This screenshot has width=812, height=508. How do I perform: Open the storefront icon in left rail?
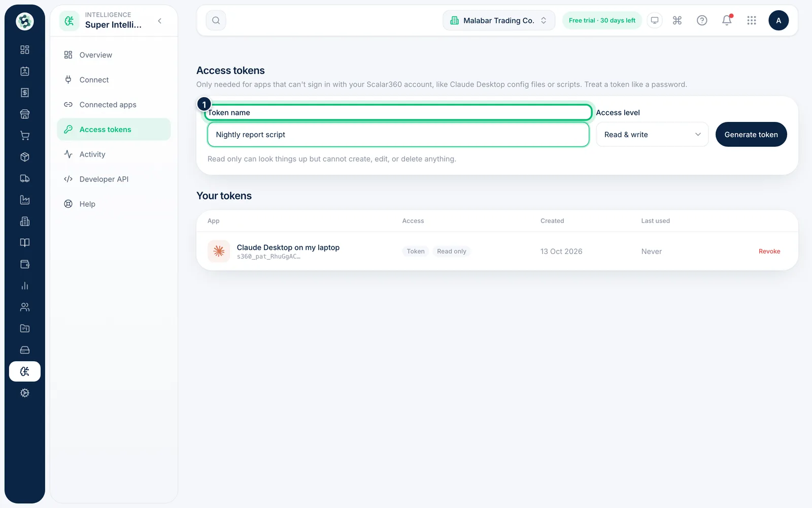(24, 114)
